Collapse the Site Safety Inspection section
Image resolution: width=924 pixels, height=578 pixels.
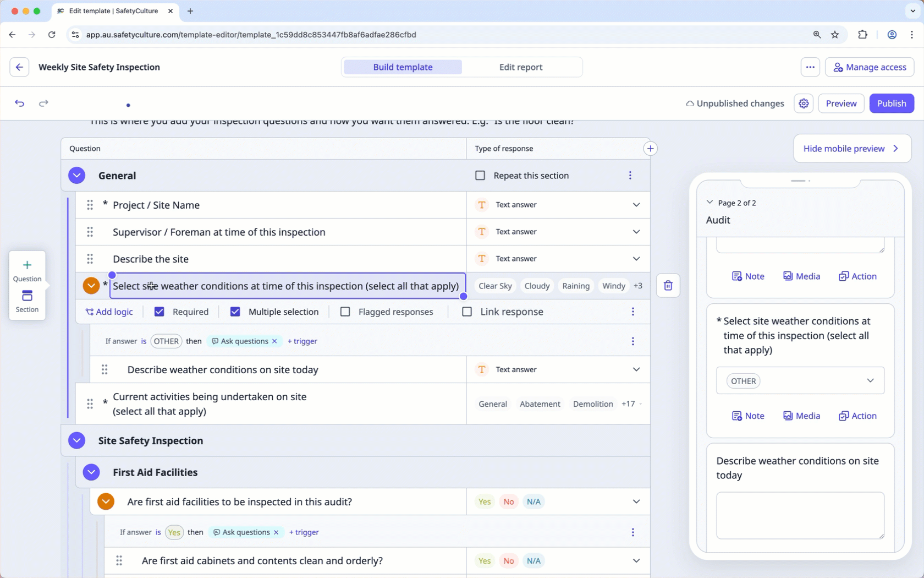pyautogui.click(x=77, y=440)
